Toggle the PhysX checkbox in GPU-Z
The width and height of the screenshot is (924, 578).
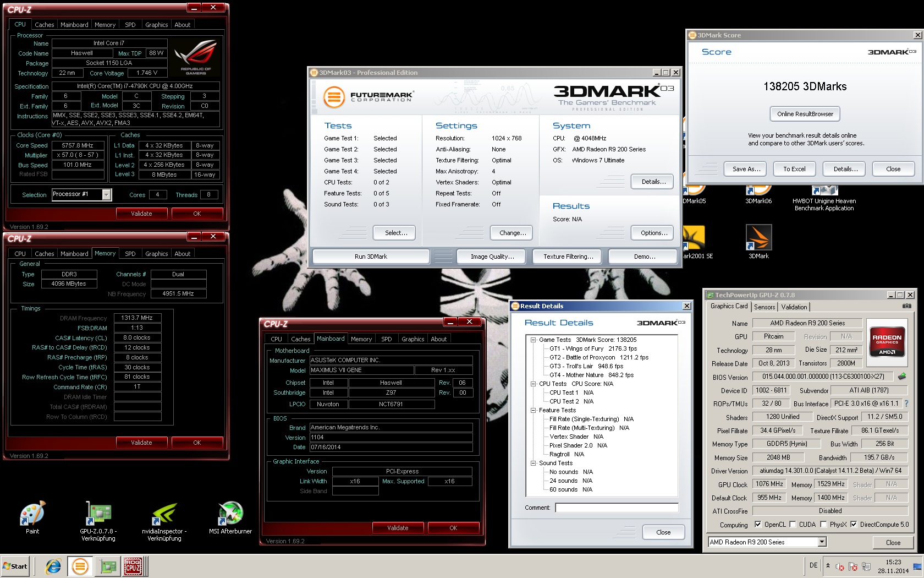click(823, 525)
